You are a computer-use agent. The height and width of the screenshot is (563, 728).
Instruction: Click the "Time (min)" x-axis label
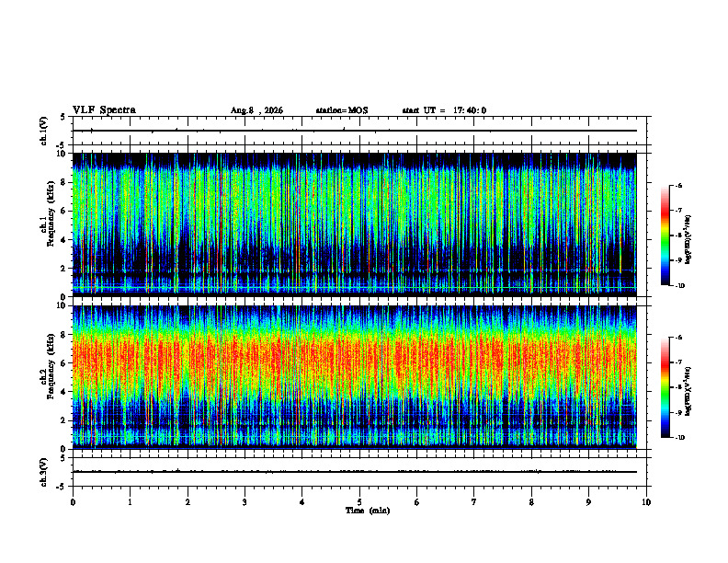(368, 511)
